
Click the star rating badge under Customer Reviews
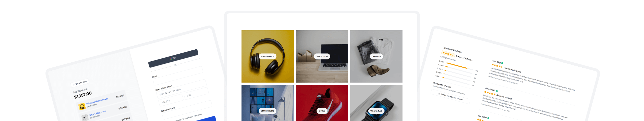[x=448, y=54]
